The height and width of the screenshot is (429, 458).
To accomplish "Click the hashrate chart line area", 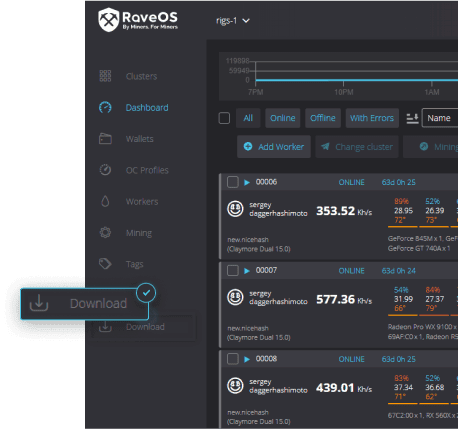I will coord(356,80).
